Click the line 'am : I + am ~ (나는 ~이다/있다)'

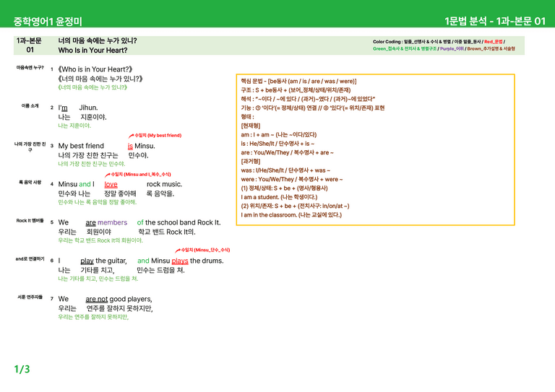coord(278,135)
